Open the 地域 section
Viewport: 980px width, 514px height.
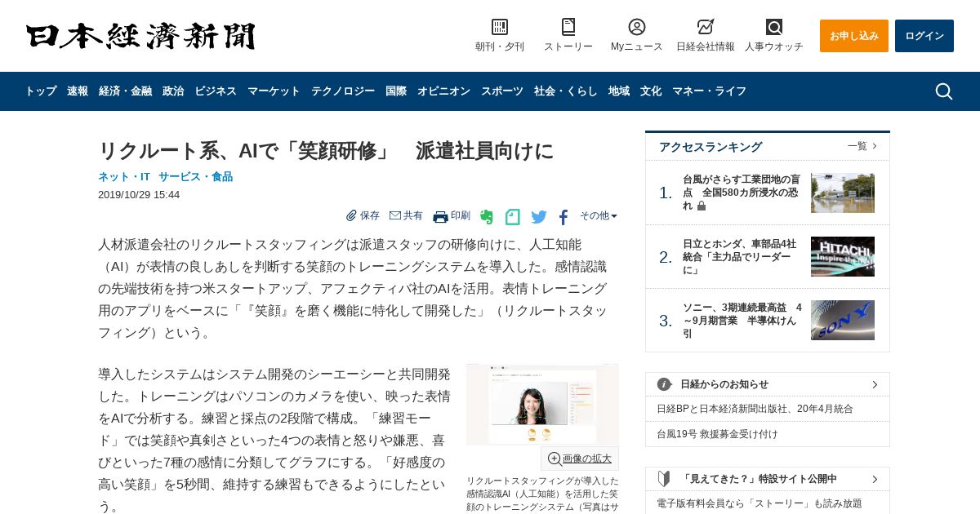tap(619, 91)
